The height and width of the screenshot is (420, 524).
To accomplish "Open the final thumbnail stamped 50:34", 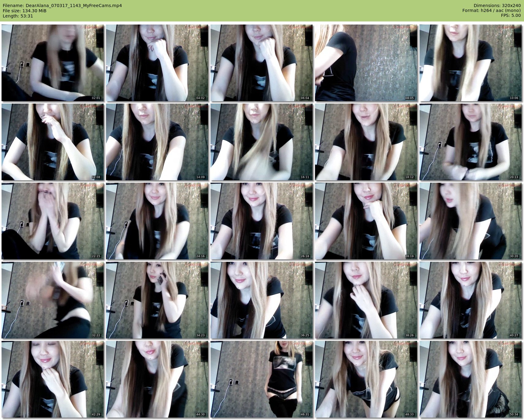I will 471,379.
